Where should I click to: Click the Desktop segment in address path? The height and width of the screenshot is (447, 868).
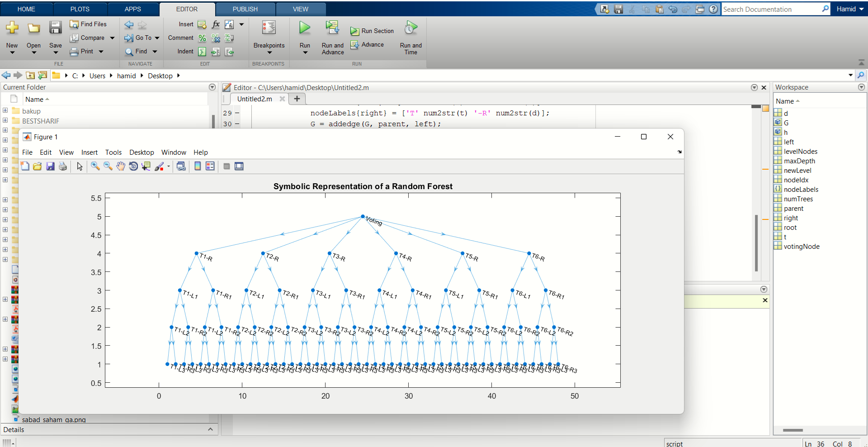coord(160,76)
